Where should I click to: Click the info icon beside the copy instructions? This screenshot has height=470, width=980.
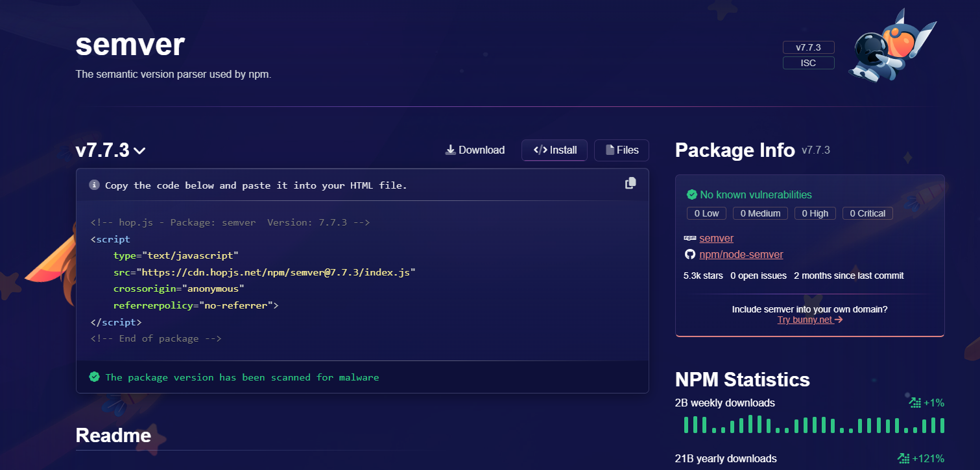[94, 185]
